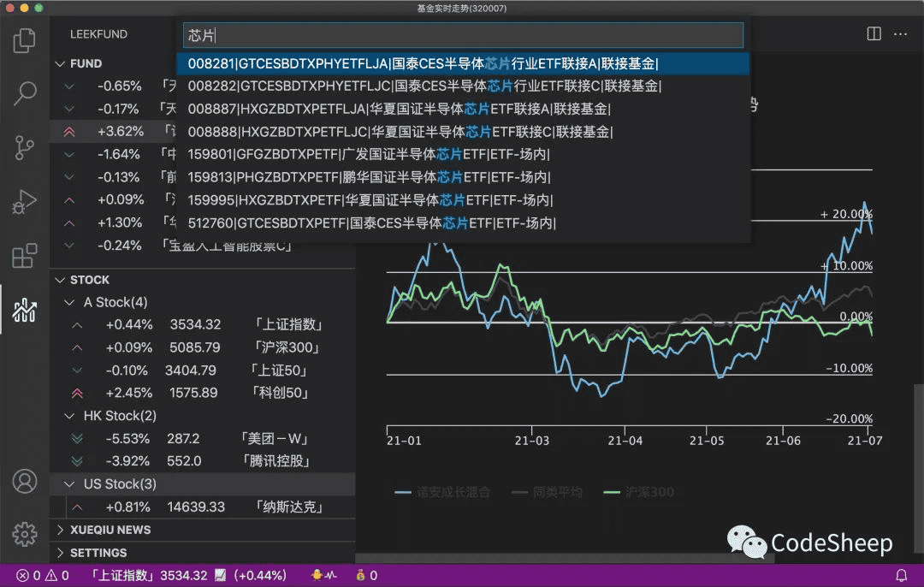
Task: Select the fund row showing +1.30%
Action: [x=115, y=222]
